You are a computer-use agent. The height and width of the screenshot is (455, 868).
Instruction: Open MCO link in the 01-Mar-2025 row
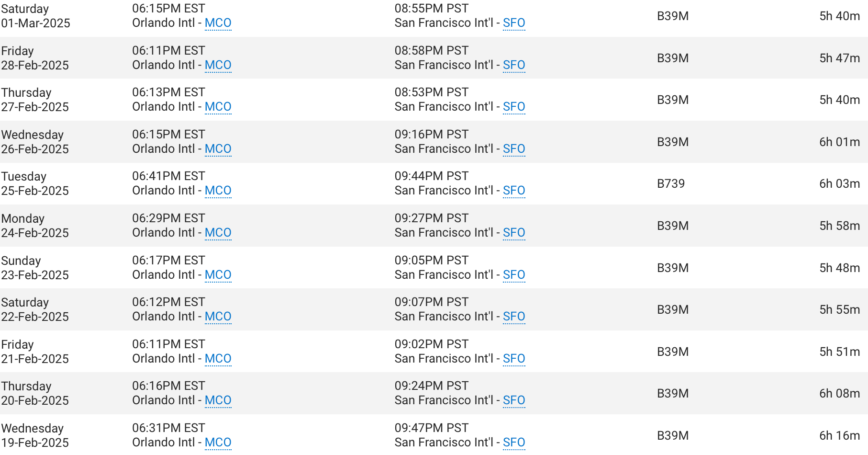point(218,23)
